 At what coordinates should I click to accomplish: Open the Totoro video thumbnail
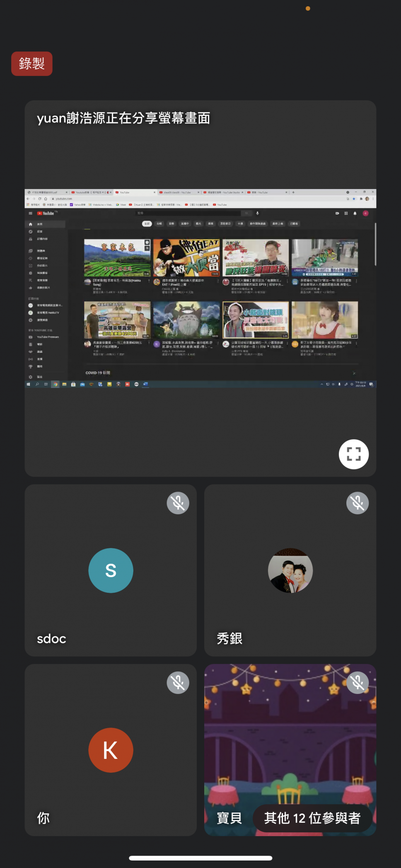[x=186, y=320]
